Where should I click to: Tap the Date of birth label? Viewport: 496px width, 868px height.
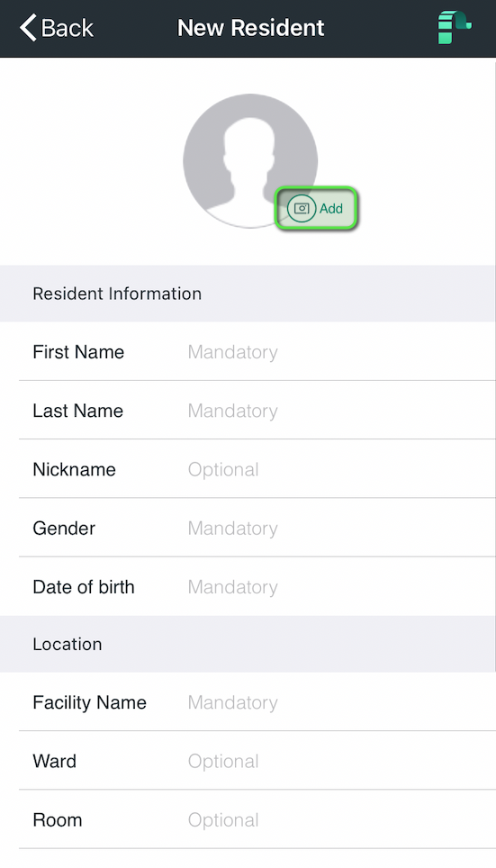[84, 586]
